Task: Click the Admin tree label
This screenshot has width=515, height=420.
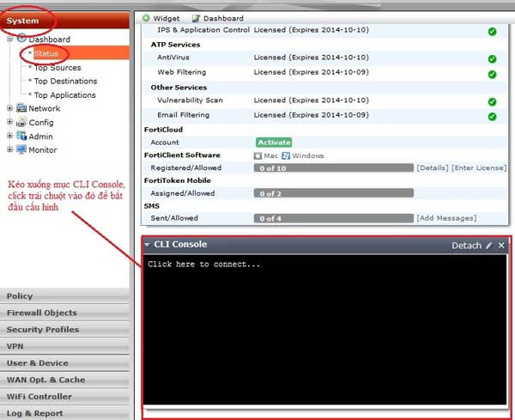Action: click(x=40, y=136)
